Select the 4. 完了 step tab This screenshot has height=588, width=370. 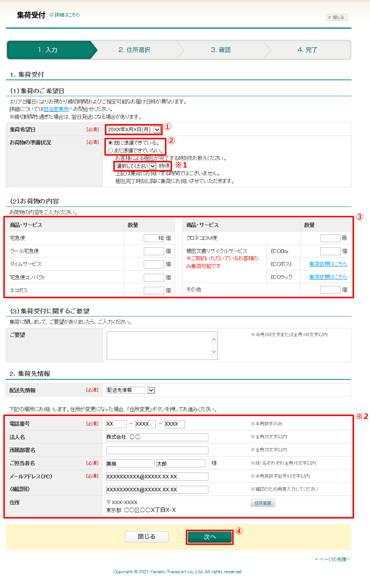tap(307, 50)
